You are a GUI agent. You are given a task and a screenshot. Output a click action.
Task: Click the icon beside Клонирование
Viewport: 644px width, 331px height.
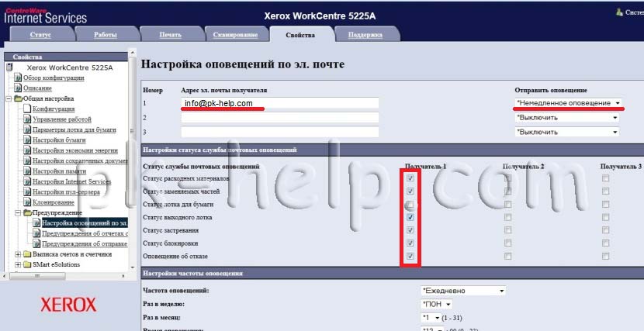[x=27, y=202]
